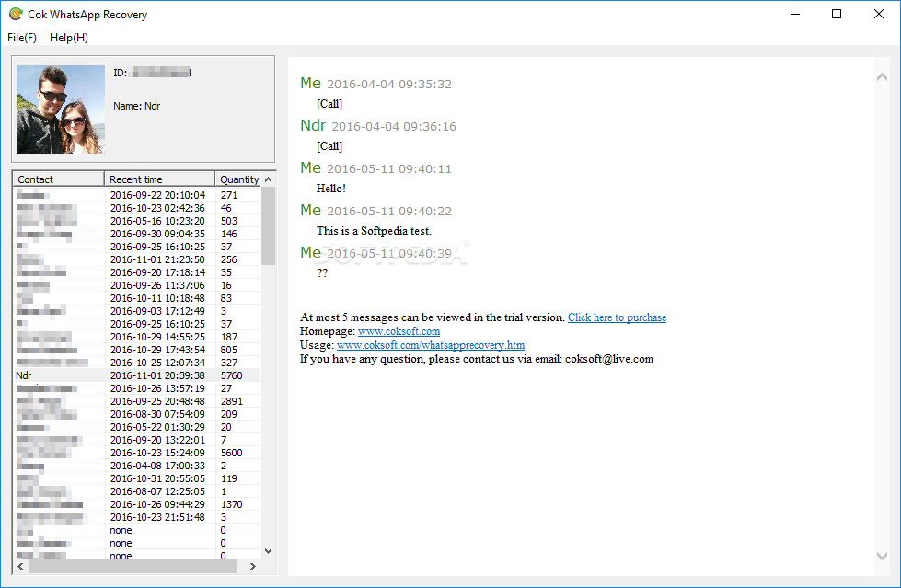This screenshot has width=901, height=588.
Task: Select row with time 2016-10-26 13:57:19
Action: (x=137, y=388)
